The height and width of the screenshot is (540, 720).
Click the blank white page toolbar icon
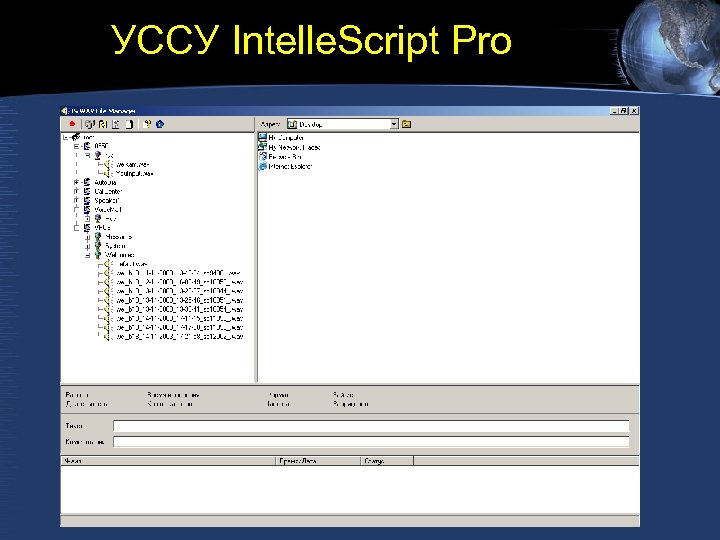[x=129, y=124]
